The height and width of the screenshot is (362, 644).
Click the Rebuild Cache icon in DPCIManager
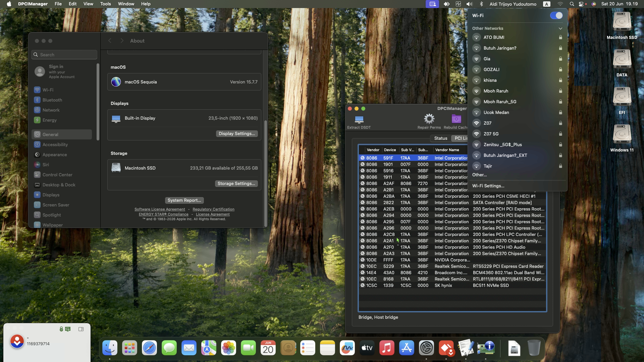(456, 119)
